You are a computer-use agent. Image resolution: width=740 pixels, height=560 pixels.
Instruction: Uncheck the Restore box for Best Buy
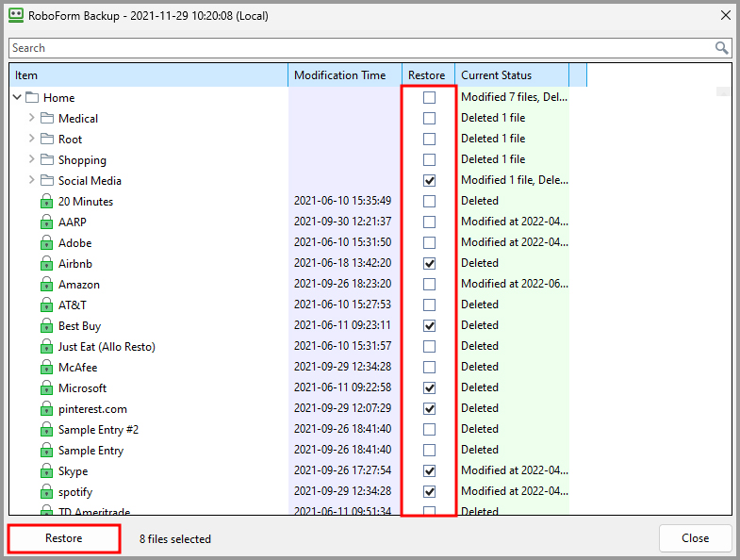coord(429,326)
